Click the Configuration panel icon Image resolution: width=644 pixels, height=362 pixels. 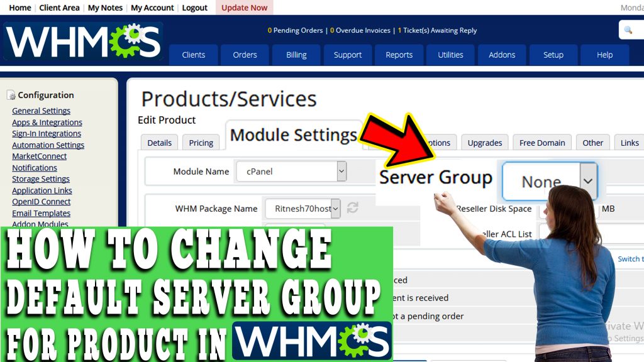[11, 94]
